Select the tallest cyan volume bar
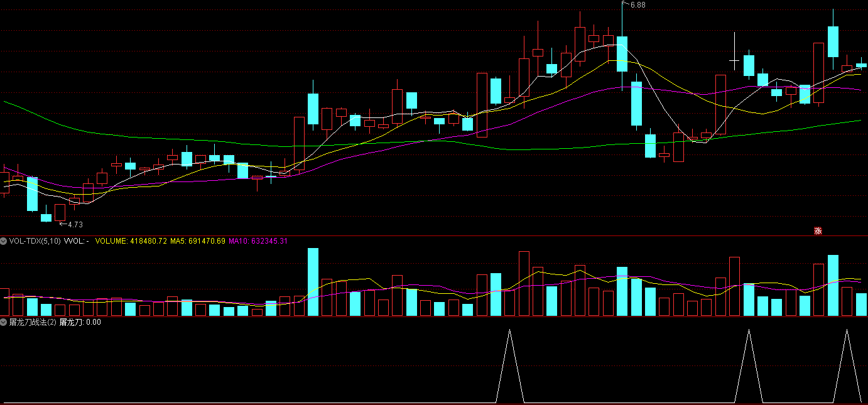 pos(313,282)
